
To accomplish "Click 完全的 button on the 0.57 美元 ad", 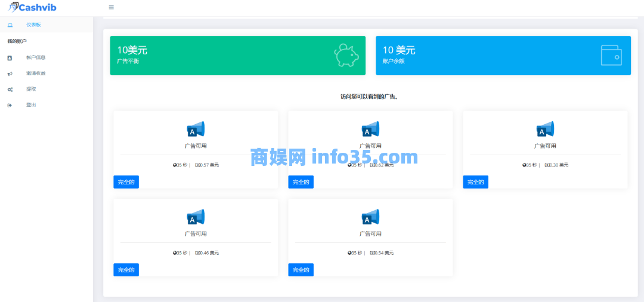I will click(126, 182).
